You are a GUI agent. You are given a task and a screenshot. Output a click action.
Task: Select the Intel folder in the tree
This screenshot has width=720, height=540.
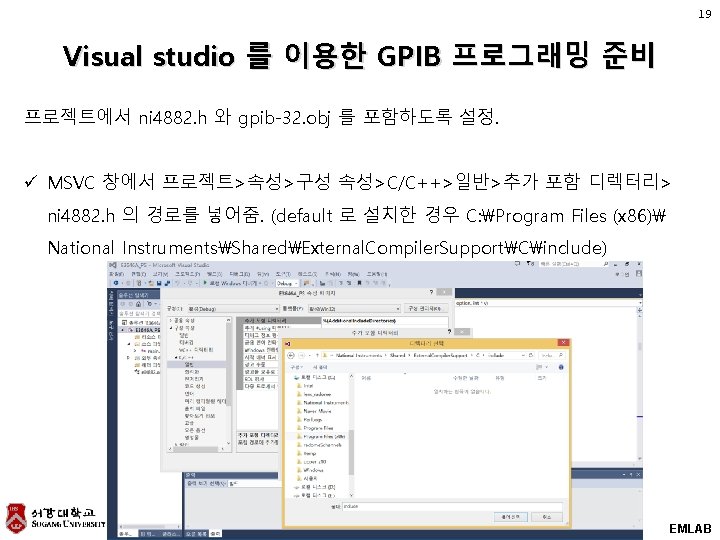(308, 386)
